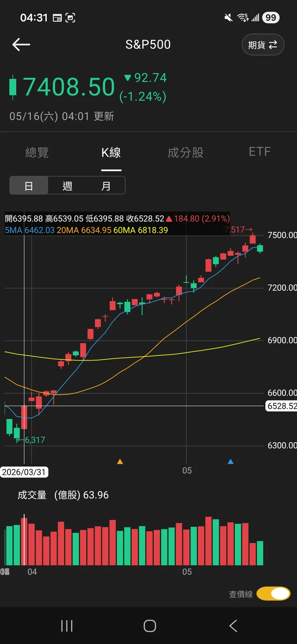Screen dimensions: 297x644
Task: Tap the 7500.00 axis label
Action: pyautogui.click(x=282, y=235)
